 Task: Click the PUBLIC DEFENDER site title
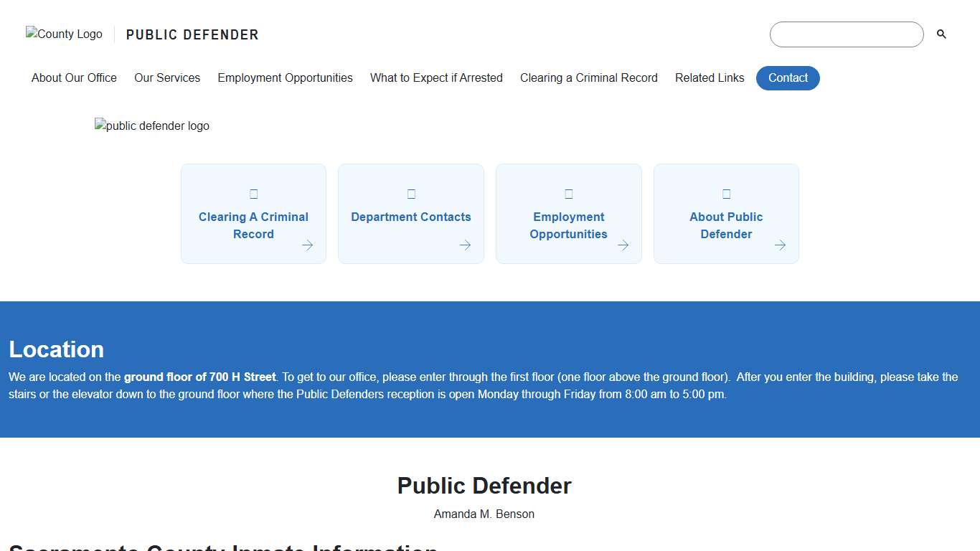pos(192,34)
